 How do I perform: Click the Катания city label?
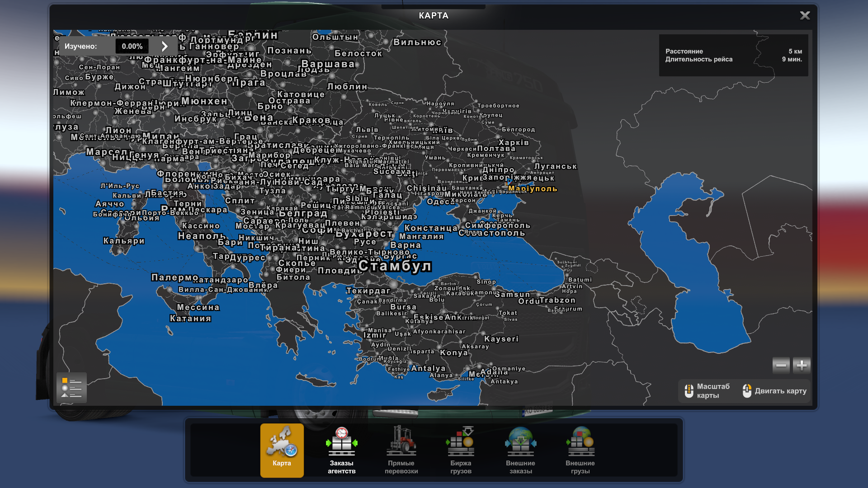point(190,318)
